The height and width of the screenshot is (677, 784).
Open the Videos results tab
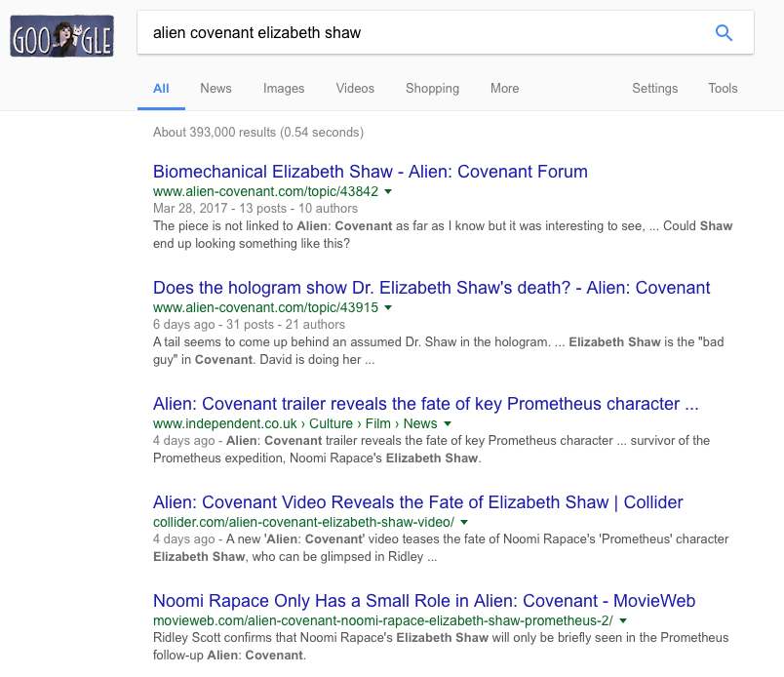tap(355, 88)
